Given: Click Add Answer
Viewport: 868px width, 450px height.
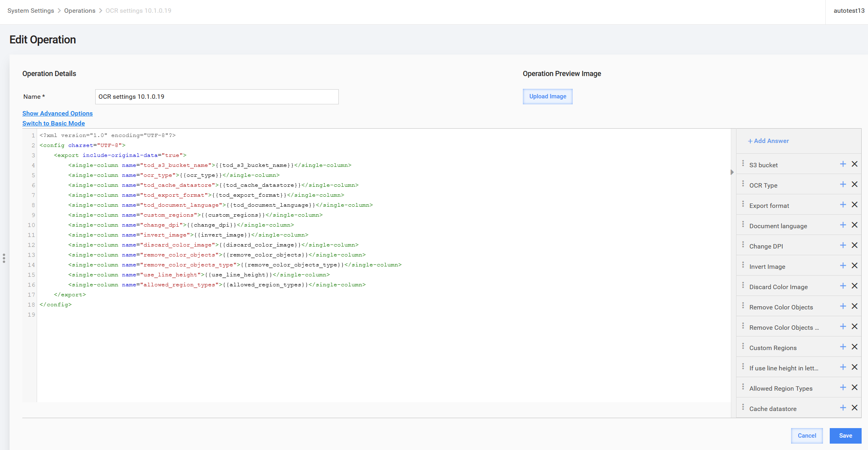Looking at the screenshot, I should pos(768,141).
